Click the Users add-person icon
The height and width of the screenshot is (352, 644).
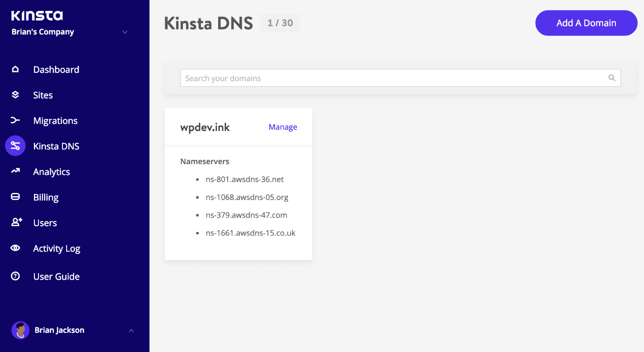click(x=17, y=222)
